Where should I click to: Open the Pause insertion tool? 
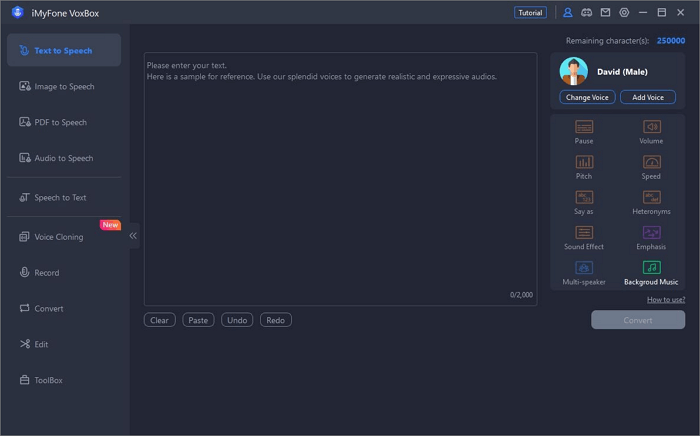point(584,128)
